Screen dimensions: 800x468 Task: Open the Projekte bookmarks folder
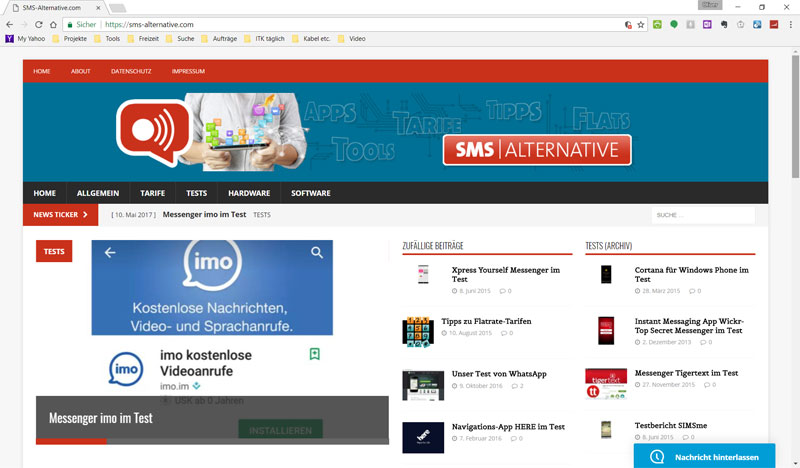pyautogui.click(x=69, y=39)
